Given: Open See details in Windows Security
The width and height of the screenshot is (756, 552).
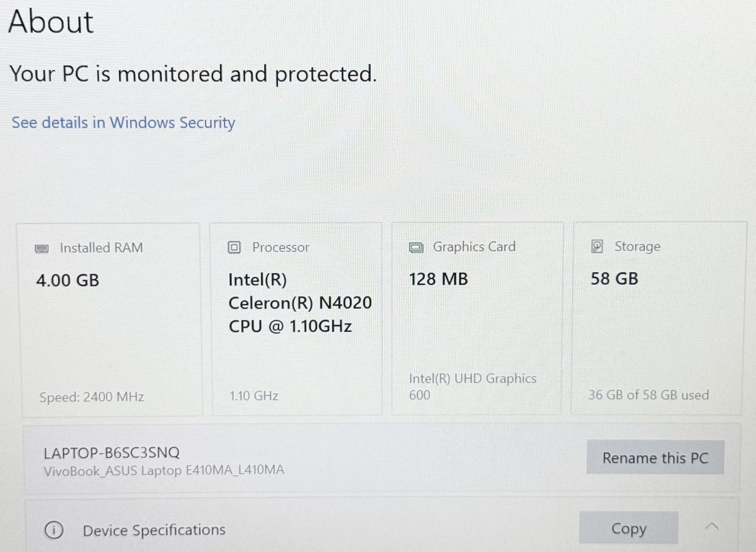Looking at the screenshot, I should pyautogui.click(x=123, y=123).
